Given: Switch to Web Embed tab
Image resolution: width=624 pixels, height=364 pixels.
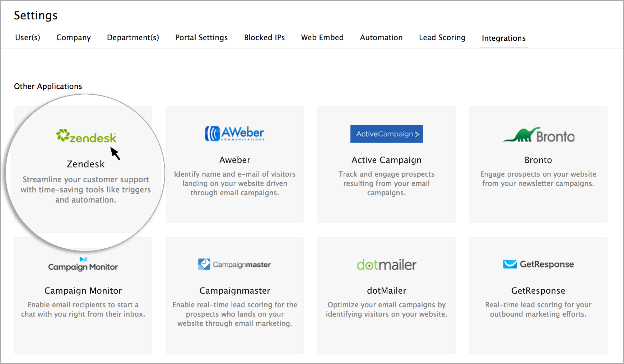Looking at the screenshot, I should [x=322, y=37].
